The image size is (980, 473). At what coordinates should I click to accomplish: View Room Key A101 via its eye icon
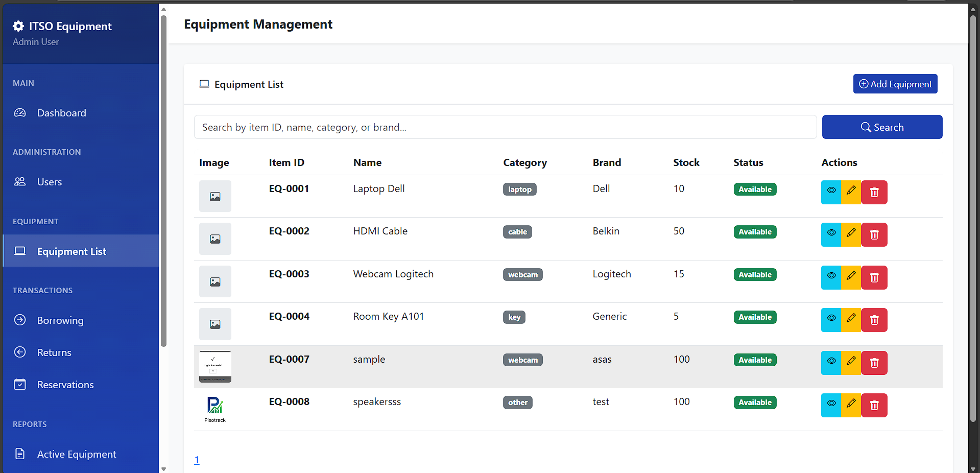click(x=831, y=320)
